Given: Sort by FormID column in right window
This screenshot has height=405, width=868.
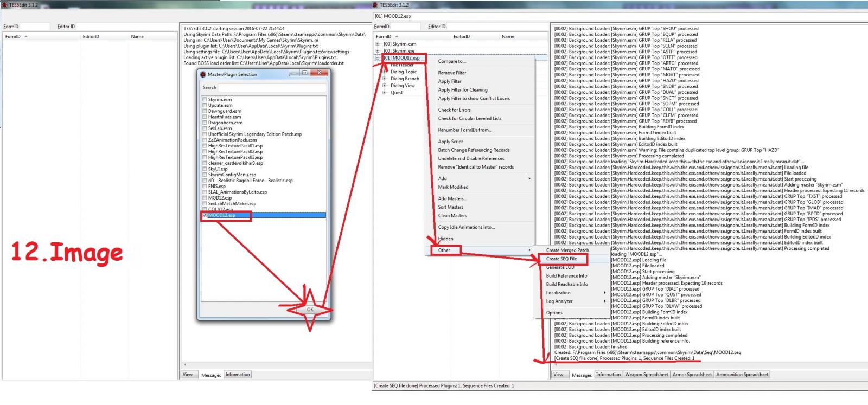Looking at the screenshot, I should click(413, 36).
